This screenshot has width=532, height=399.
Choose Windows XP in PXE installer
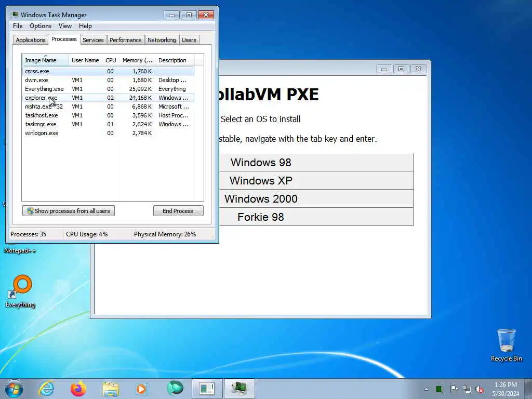pos(316,180)
